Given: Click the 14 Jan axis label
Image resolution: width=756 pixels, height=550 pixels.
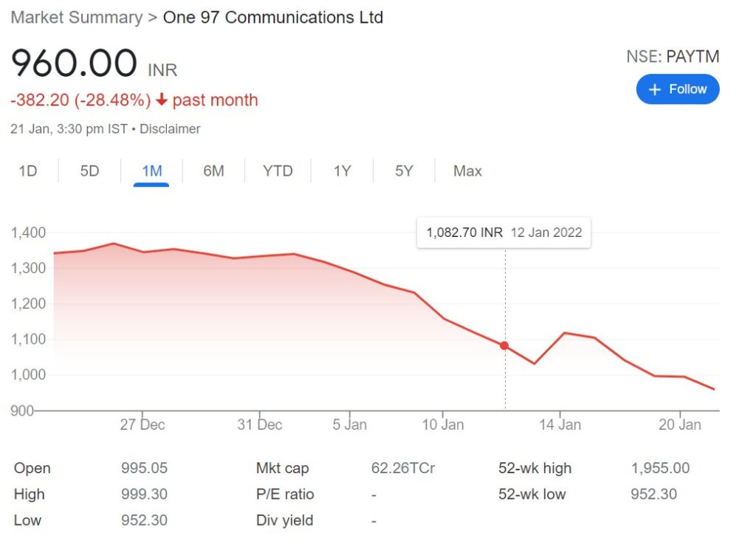Looking at the screenshot, I should pyautogui.click(x=560, y=425).
